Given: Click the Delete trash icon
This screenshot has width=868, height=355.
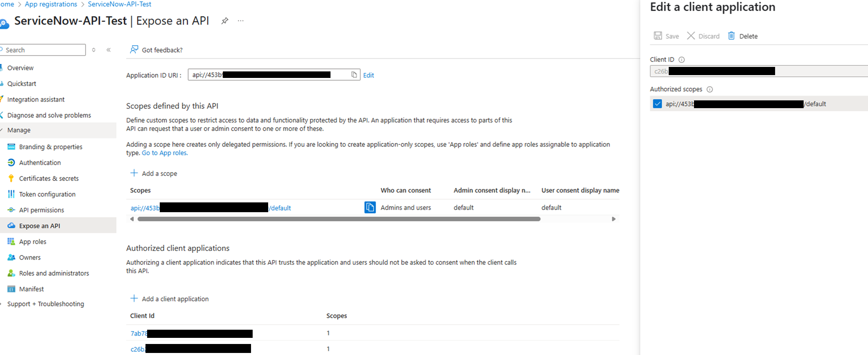Looking at the screenshot, I should [731, 35].
